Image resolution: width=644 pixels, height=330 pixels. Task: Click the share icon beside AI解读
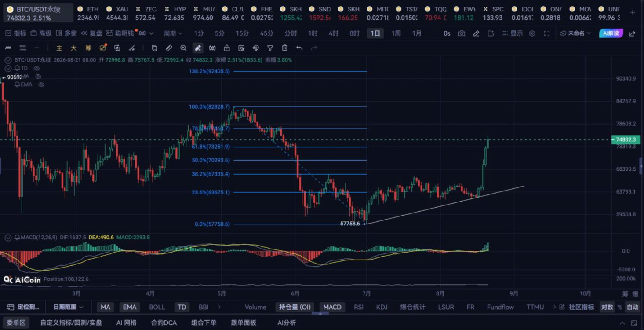632,33
